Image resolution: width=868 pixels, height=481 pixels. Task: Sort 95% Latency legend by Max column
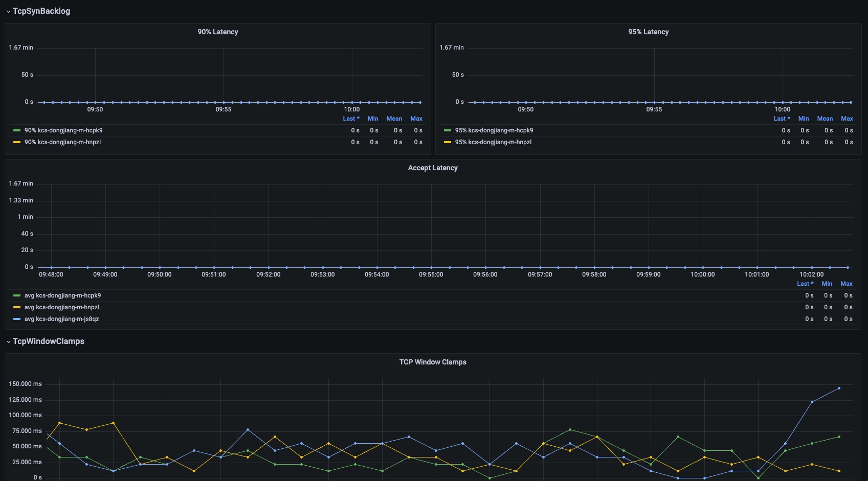point(847,119)
